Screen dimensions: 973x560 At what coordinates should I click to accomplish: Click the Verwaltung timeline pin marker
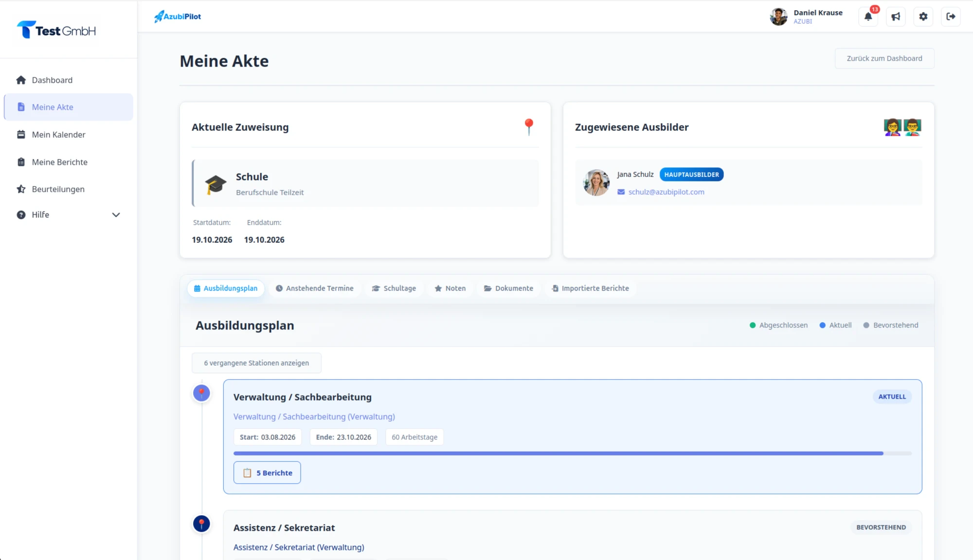201,393
